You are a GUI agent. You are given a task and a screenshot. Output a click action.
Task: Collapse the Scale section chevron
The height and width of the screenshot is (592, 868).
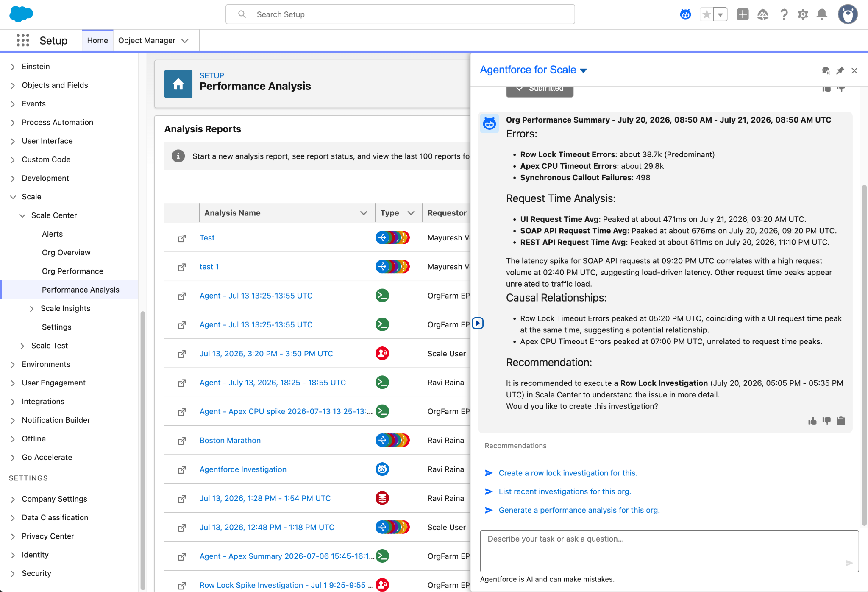13,197
